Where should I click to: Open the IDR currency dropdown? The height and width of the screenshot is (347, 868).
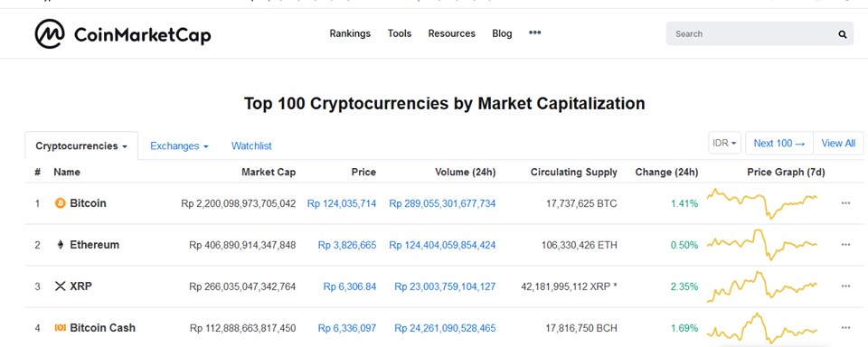coord(724,143)
